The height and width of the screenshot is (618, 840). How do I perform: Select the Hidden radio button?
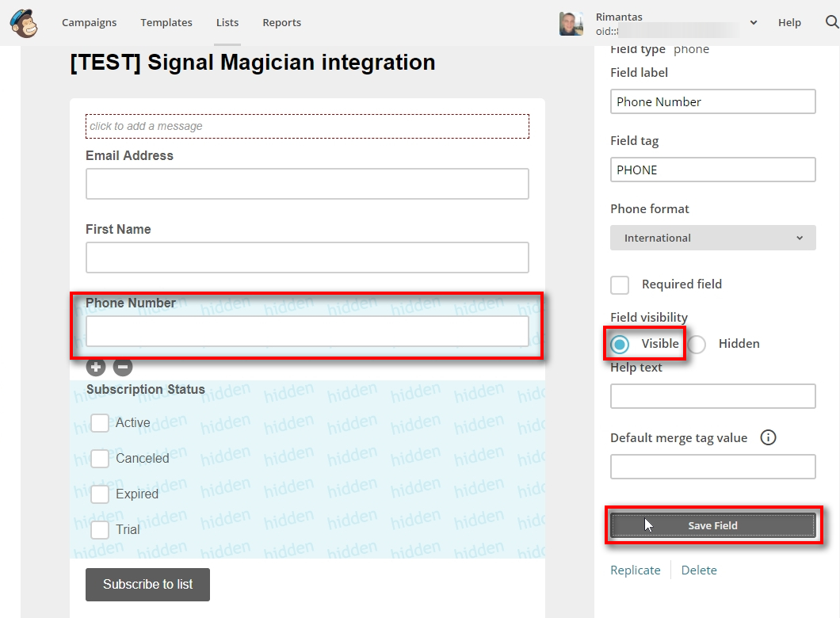697,344
